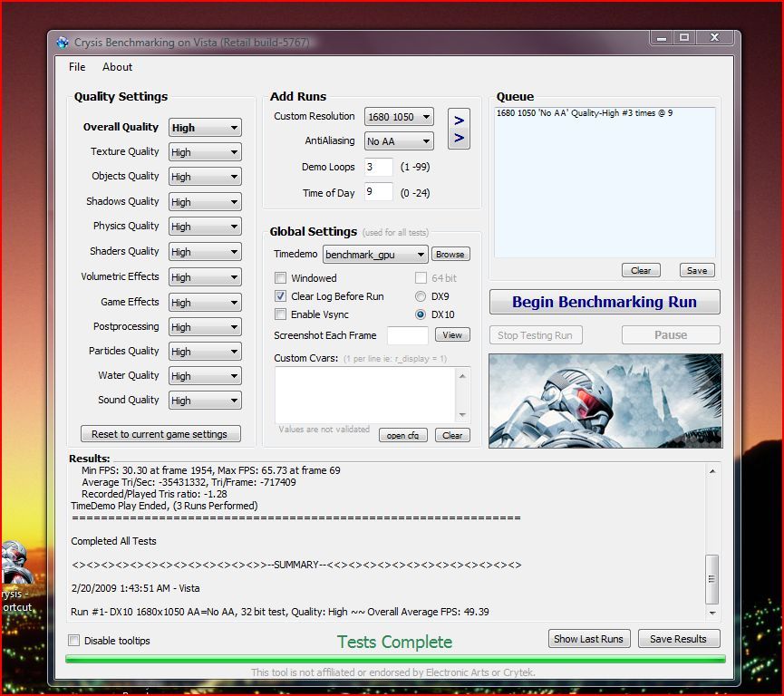
Task: Click the Time of Day input field
Action: tap(379, 192)
